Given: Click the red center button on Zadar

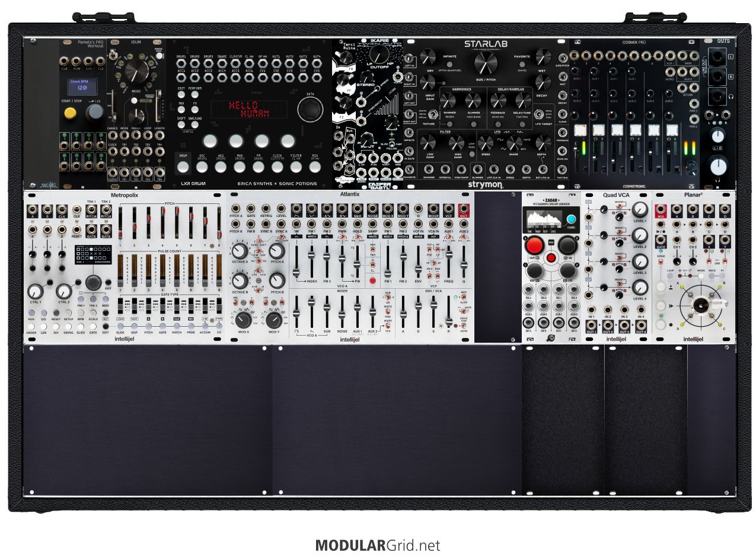Looking at the screenshot, I should click(551, 258).
